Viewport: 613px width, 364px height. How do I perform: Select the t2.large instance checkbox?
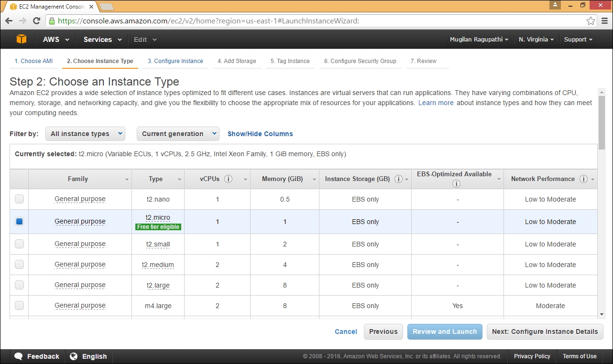(19, 285)
